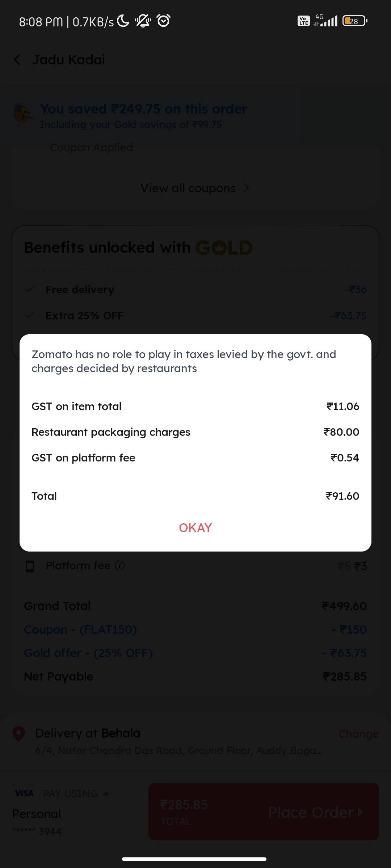391x868 pixels.
Task: Tap the alarm clock status bar icon
Action: click(163, 21)
